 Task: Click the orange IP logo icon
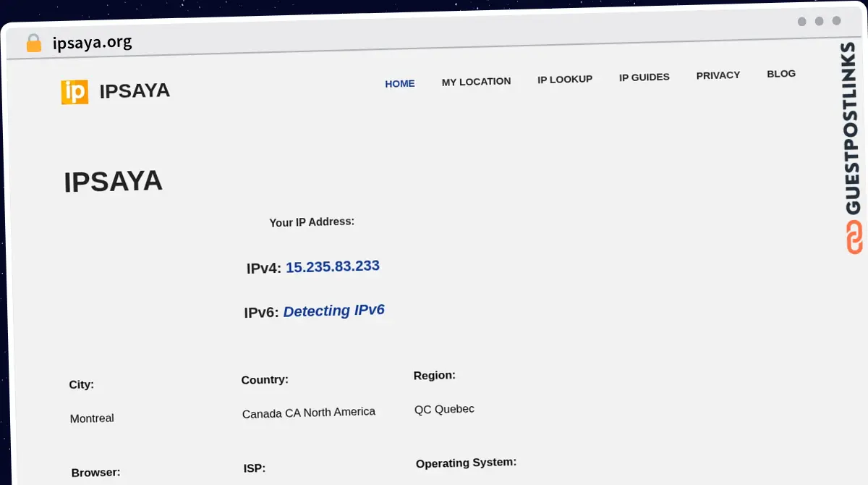[75, 92]
